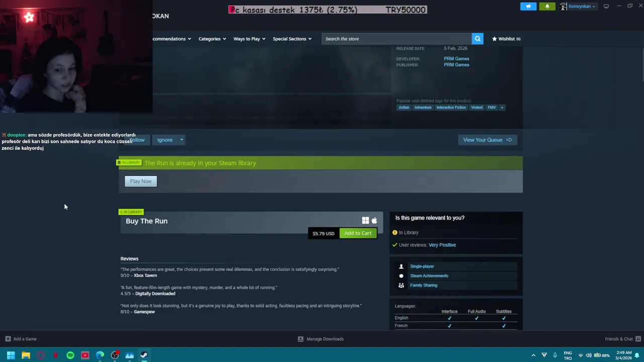Add The Run to cart
644x362 pixels.
(x=358, y=233)
